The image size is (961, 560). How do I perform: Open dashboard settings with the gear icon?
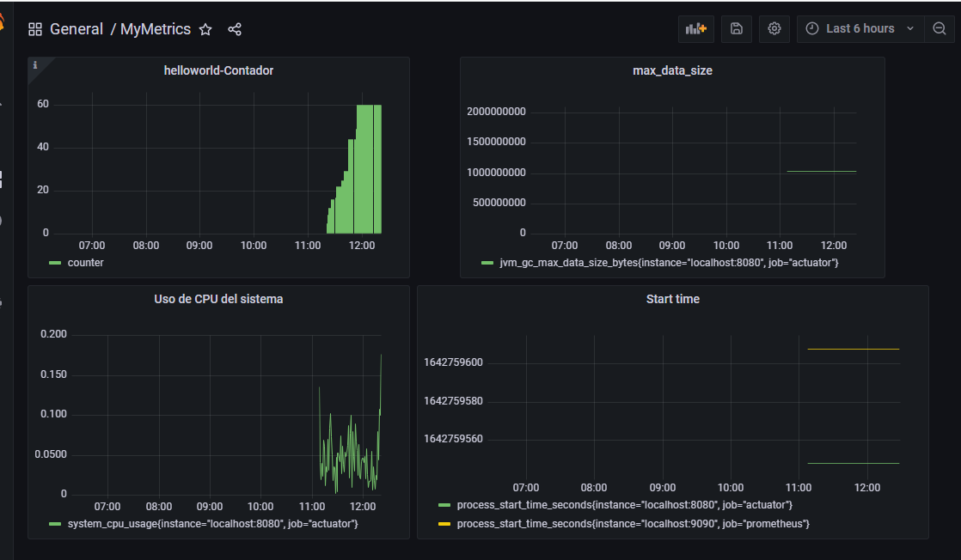coord(774,28)
